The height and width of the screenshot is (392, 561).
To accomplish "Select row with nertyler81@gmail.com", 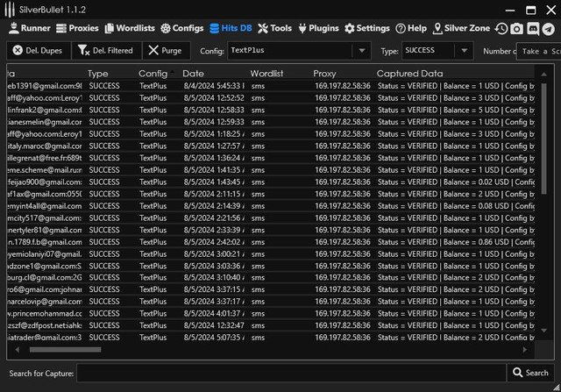I will pyautogui.click(x=271, y=230).
